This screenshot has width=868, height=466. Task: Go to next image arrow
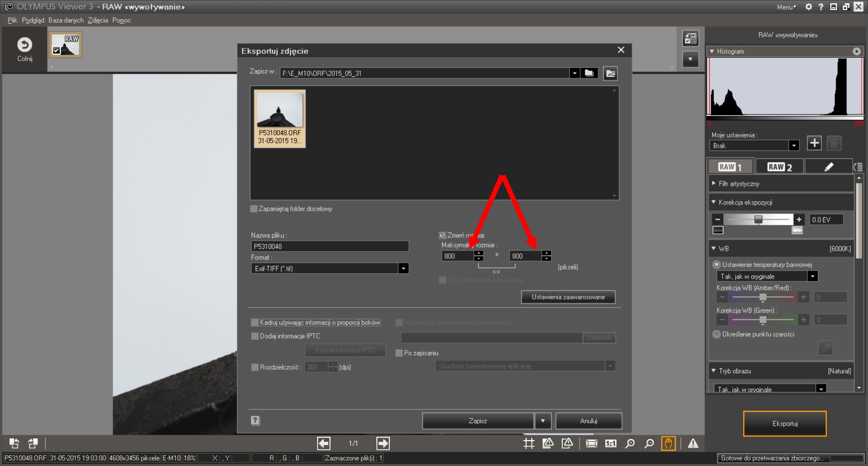pos(382,443)
